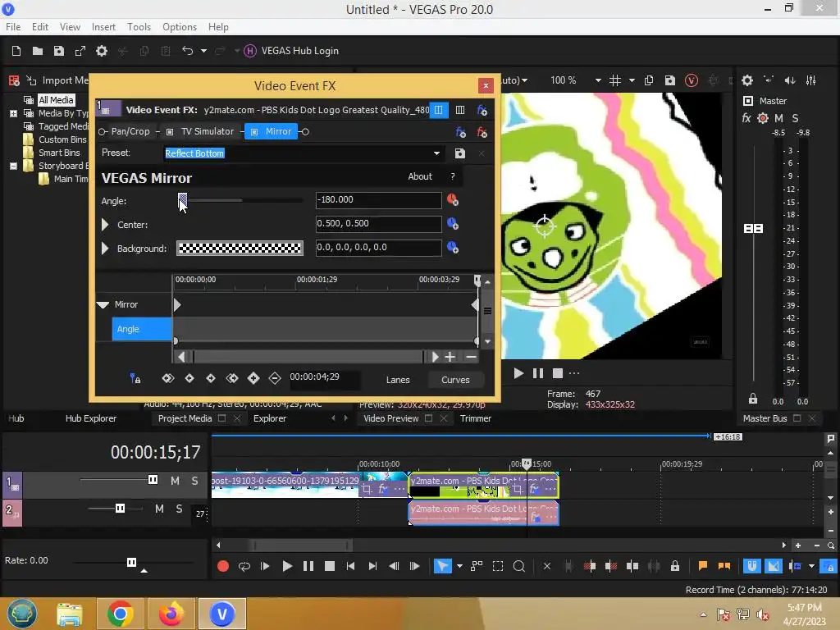
Task: Expand Media By Type tree node
Action: (x=13, y=113)
